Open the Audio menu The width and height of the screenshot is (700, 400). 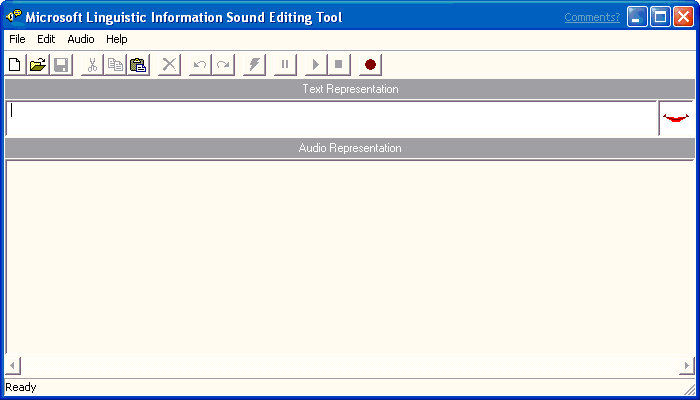click(x=81, y=39)
